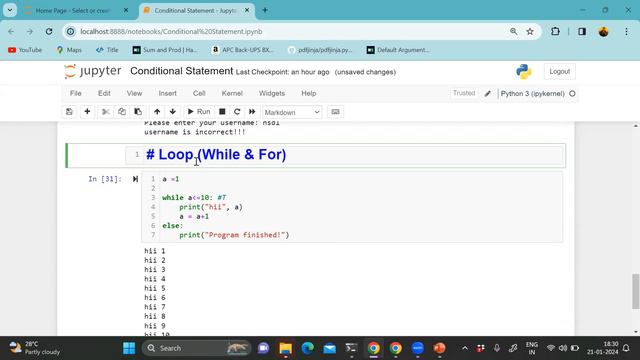Click the Python logo icon
This screenshot has height=360, width=640.
[524, 71]
